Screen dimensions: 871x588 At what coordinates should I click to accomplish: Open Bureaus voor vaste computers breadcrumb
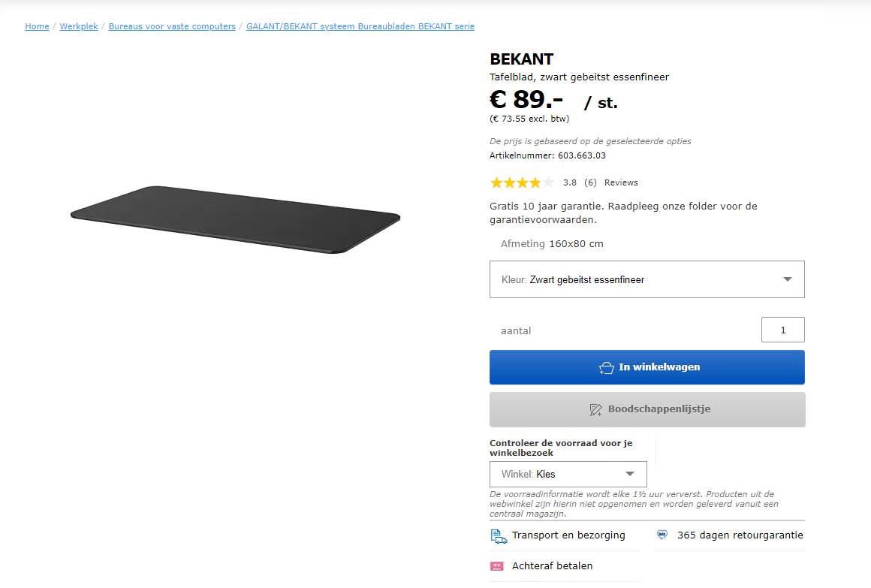pos(172,26)
